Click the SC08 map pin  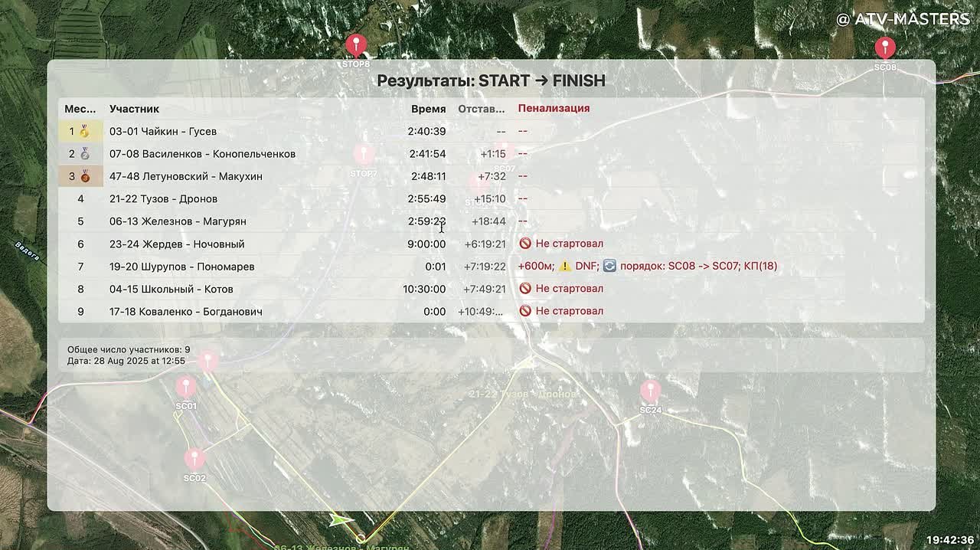885,48
